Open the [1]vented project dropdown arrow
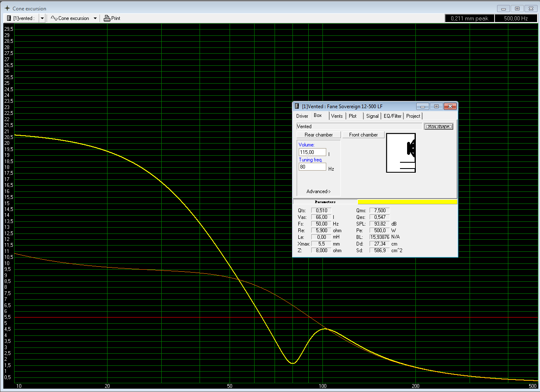 [42, 18]
